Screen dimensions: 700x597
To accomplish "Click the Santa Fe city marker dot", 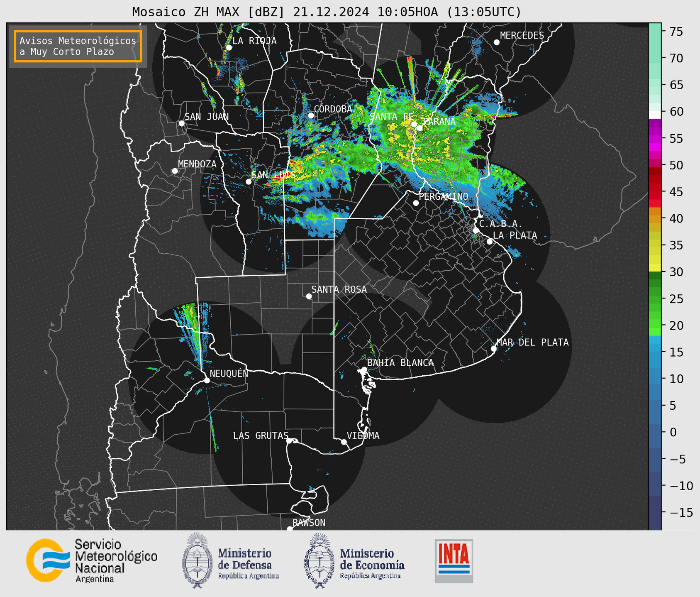I will tap(414, 124).
